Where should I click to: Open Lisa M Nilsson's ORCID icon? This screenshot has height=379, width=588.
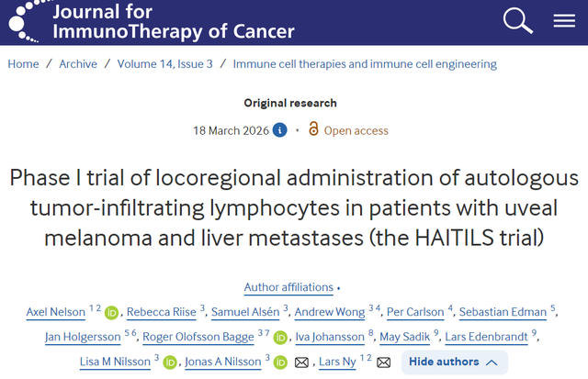click(169, 362)
